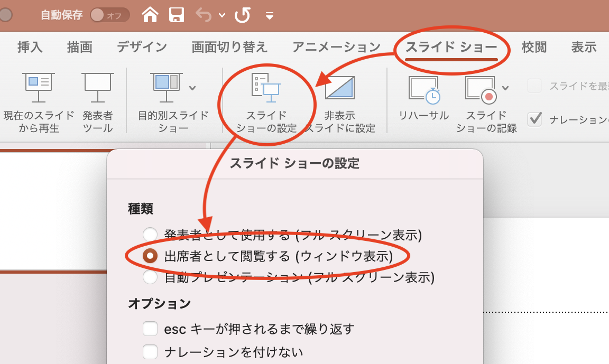Viewport: 609px width, 364px height.
Task: Toggle the 自動保存 AutoSave switch
Action: [x=110, y=15]
